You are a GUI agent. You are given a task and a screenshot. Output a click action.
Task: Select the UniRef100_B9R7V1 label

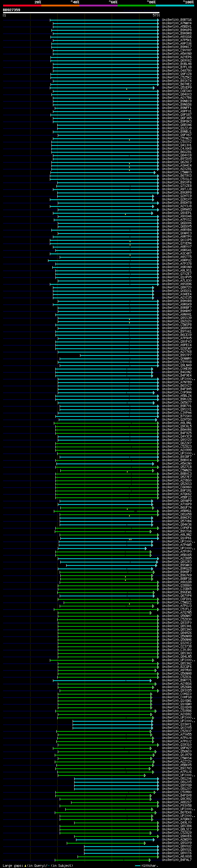177,406
